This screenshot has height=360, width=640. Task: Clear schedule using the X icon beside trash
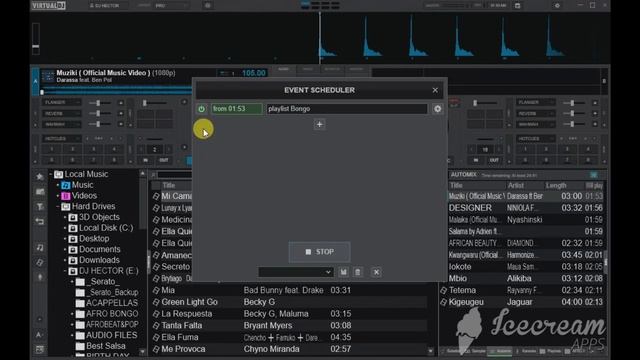click(376, 272)
